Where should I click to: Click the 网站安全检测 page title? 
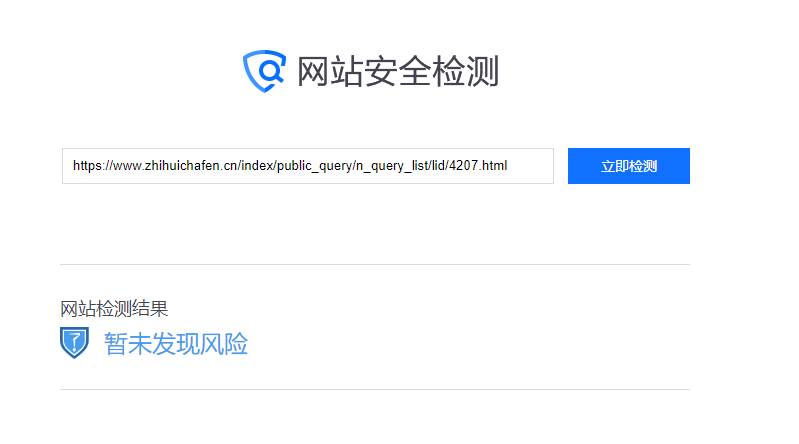[398, 71]
